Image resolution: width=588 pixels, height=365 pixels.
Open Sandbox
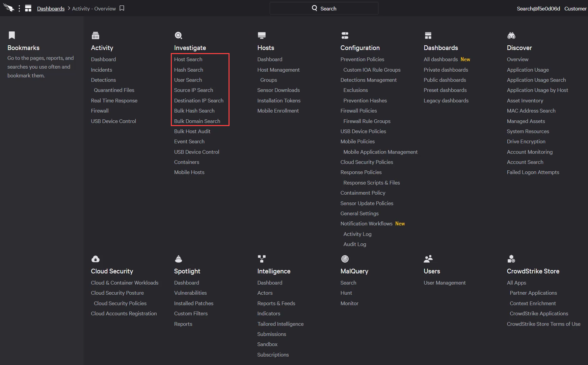(x=267, y=344)
